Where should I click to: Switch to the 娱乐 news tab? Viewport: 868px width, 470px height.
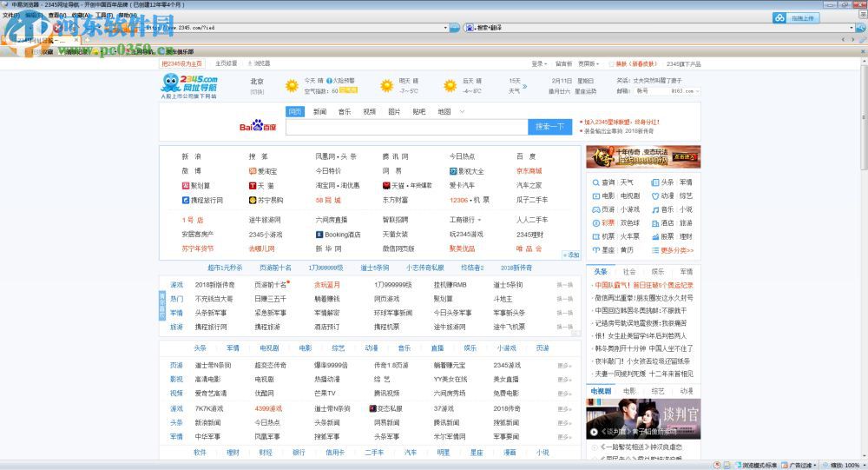(x=658, y=272)
